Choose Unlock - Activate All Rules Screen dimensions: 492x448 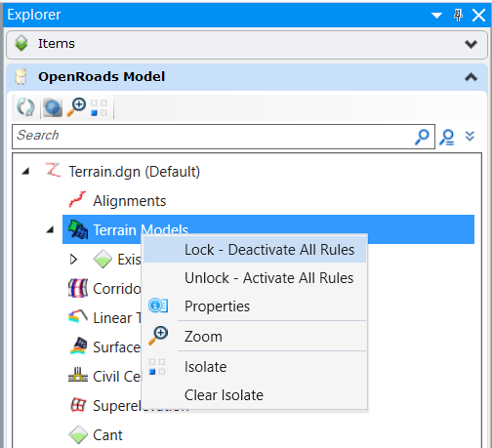(255, 278)
